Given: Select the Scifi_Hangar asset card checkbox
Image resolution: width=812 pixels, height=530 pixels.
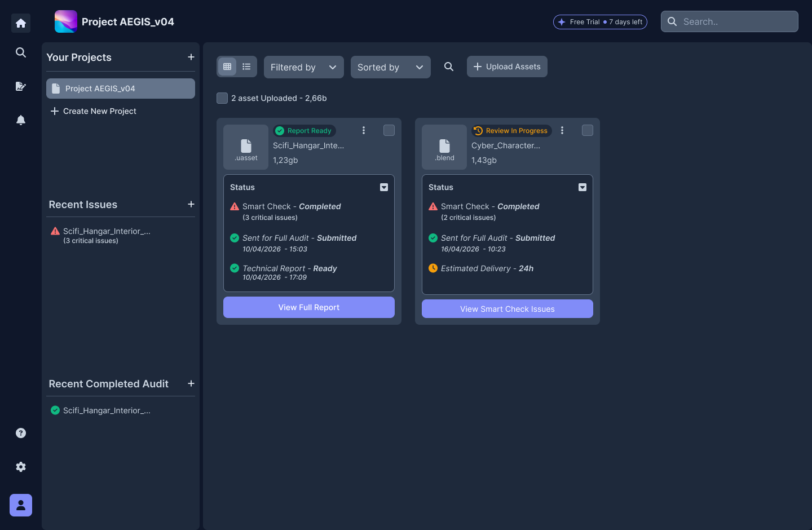Looking at the screenshot, I should pyautogui.click(x=389, y=130).
